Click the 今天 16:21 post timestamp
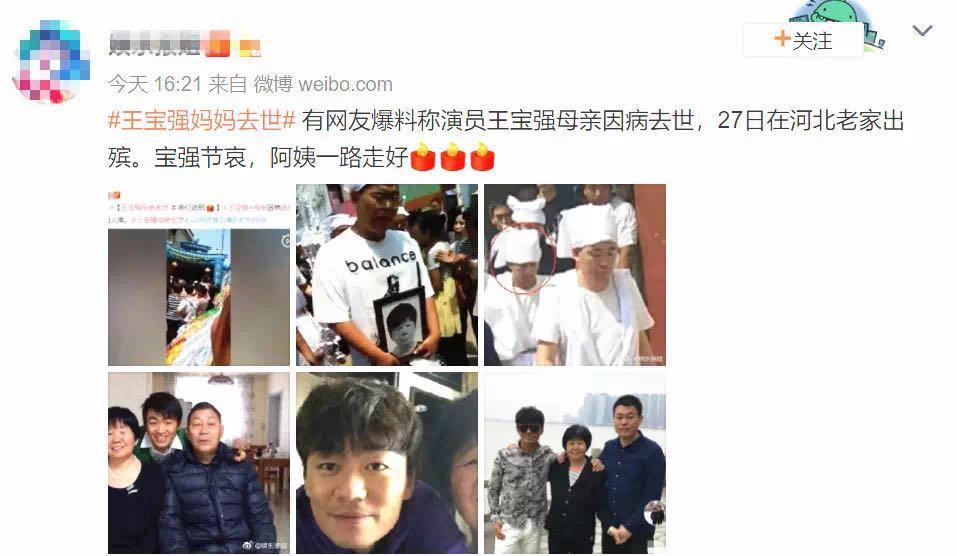 [x=155, y=84]
